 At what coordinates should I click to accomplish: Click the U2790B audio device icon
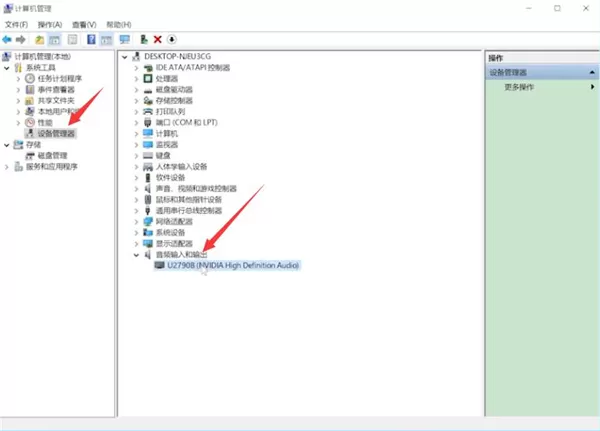tap(160, 265)
